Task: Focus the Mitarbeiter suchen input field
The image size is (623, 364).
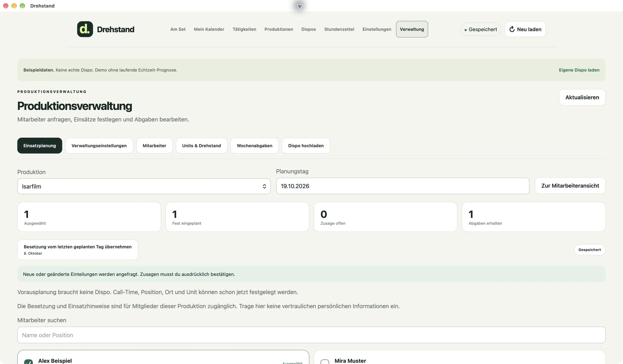Action: (x=311, y=335)
